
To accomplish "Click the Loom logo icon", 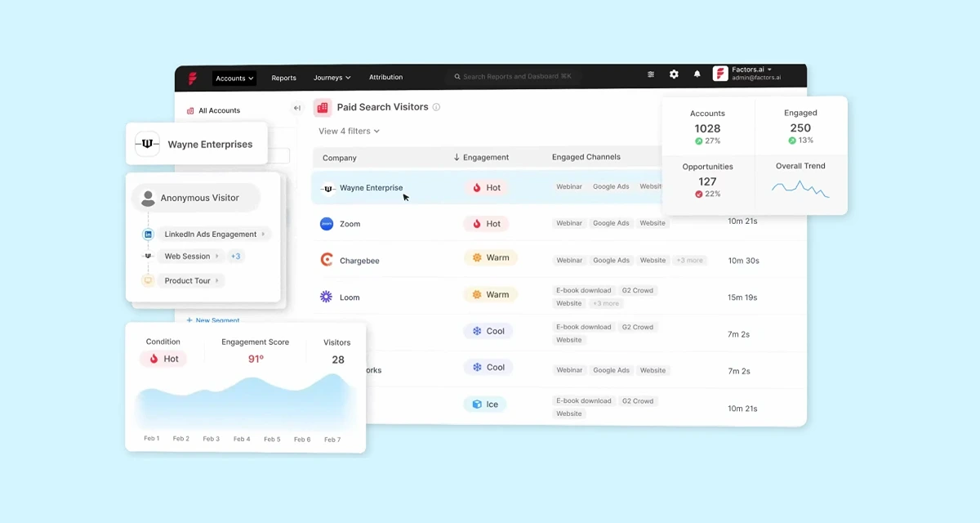I will 327,297.
